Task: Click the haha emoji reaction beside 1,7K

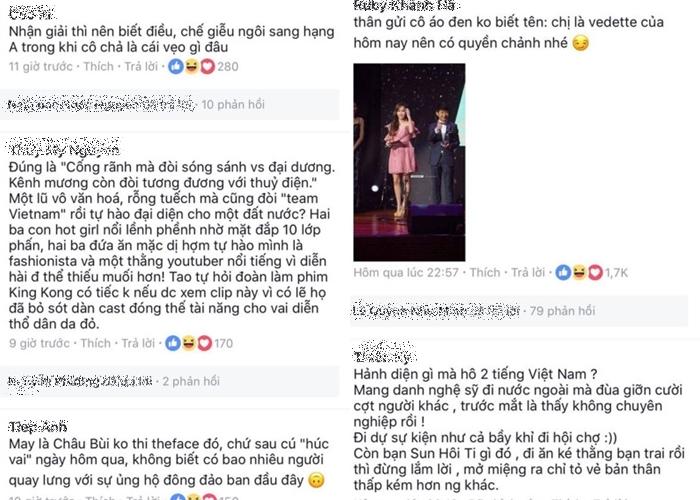Action: 579,272
